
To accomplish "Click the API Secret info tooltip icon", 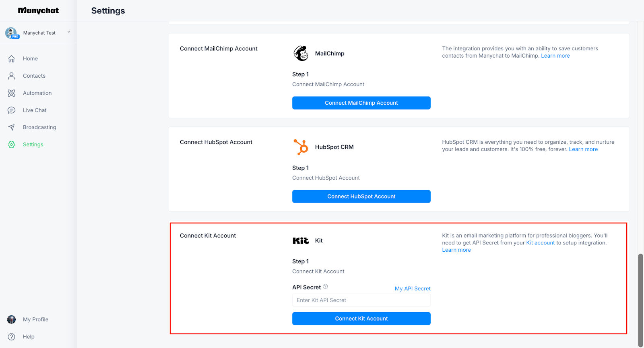I will (325, 287).
